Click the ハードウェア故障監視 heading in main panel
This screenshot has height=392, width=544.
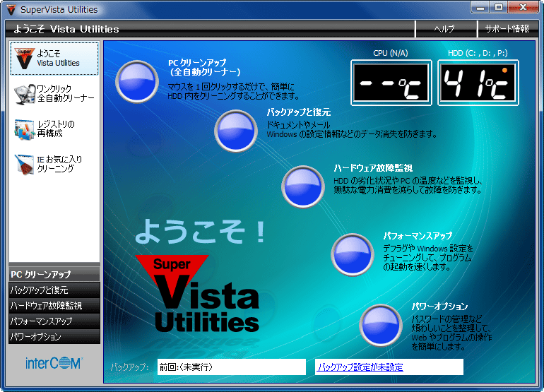pos(373,168)
